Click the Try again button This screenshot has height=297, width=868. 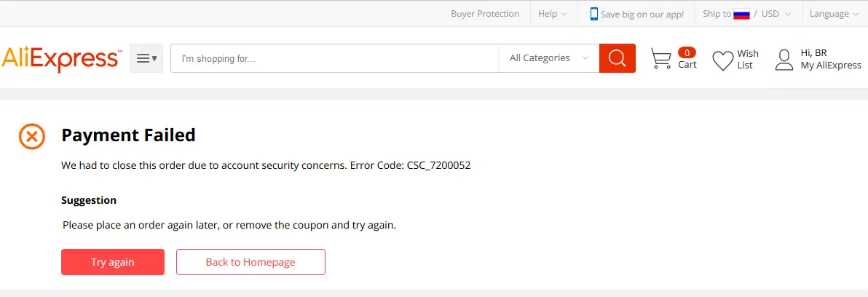pos(113,262)
